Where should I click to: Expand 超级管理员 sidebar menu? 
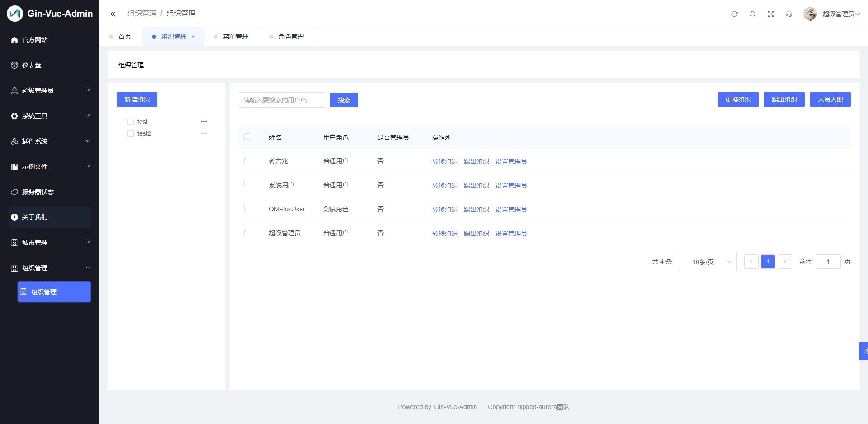coord(50,91)
